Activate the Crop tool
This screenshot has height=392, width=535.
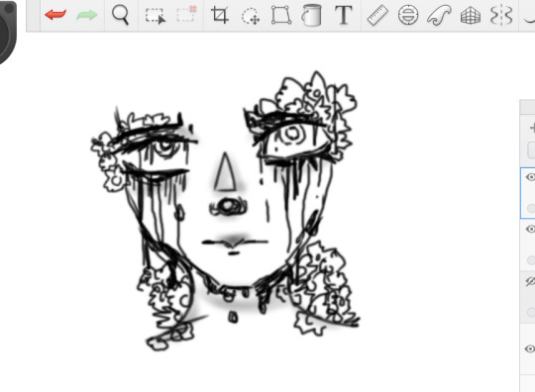coord(220,15)
